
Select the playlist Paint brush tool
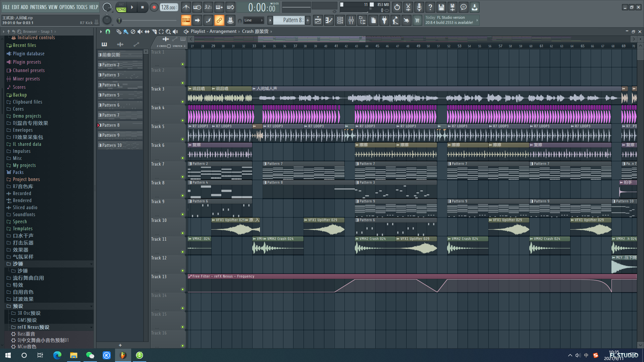pyautogui.click(x=126, y=32)
